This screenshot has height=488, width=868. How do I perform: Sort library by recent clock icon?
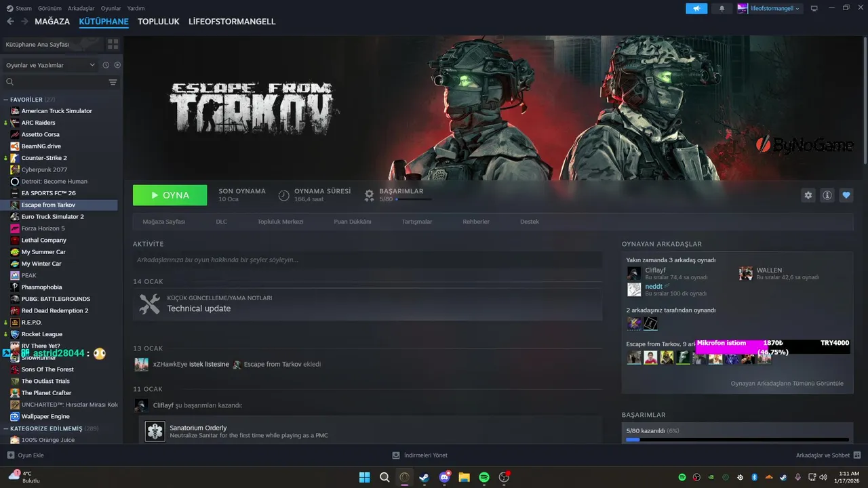pos(106,65)
